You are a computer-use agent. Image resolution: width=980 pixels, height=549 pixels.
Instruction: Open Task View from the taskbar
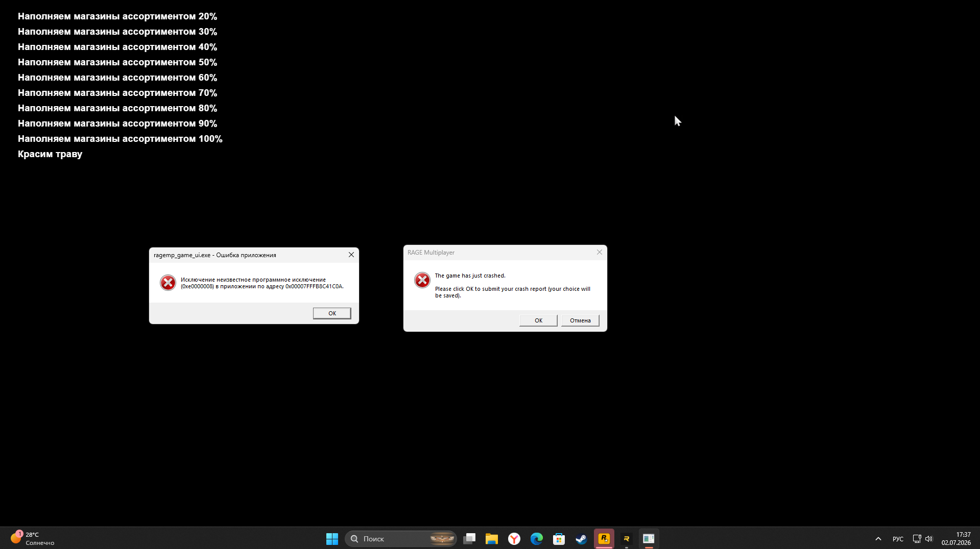[469, 539]
